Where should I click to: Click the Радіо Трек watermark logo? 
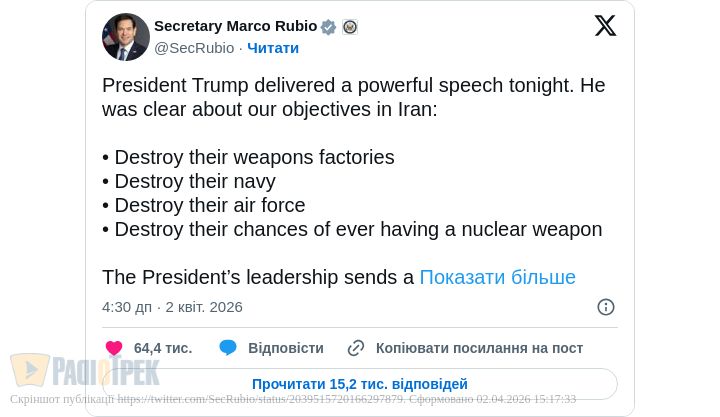85,371
